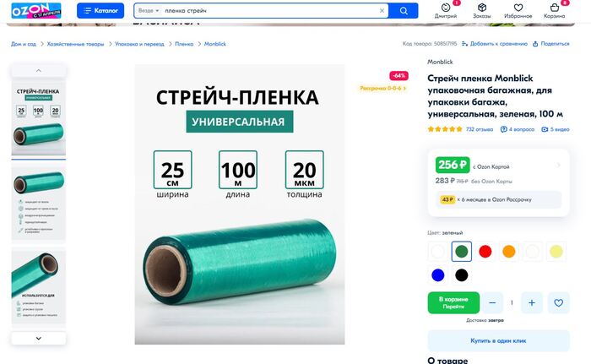Click the search magnifier button
Image resolution: width=591 pixels, height=364 pixels.
pyautogui.click(x=404, y=11)
